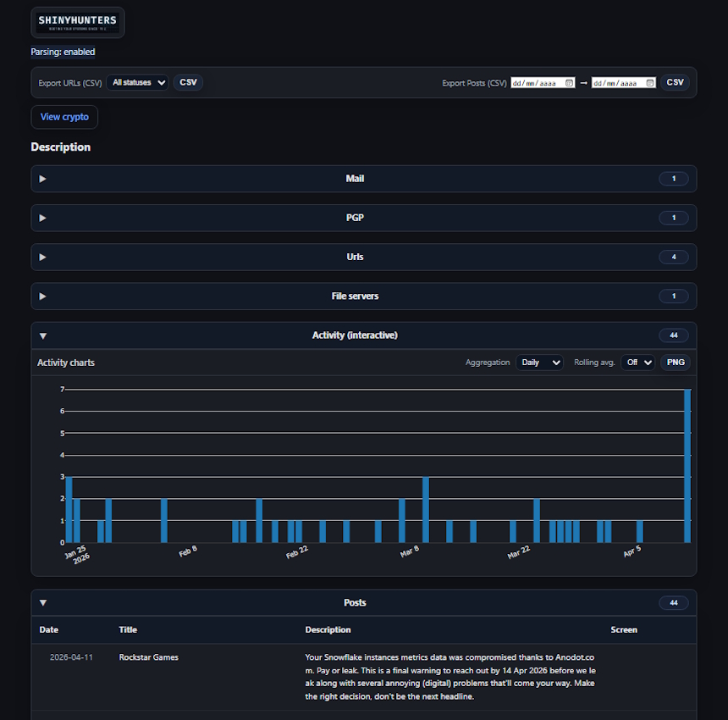Open the calendar picker for the end date
728x720 pixels.
647,82
